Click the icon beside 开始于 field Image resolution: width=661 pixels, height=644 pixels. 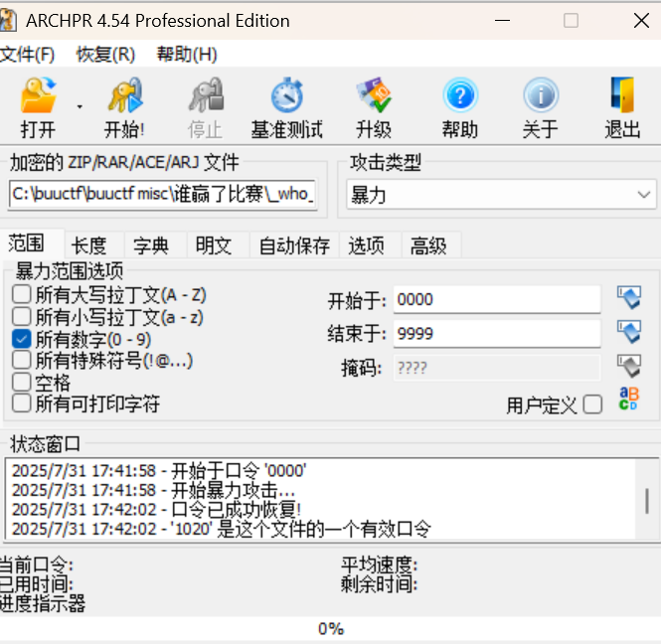(x=629, y=297)
